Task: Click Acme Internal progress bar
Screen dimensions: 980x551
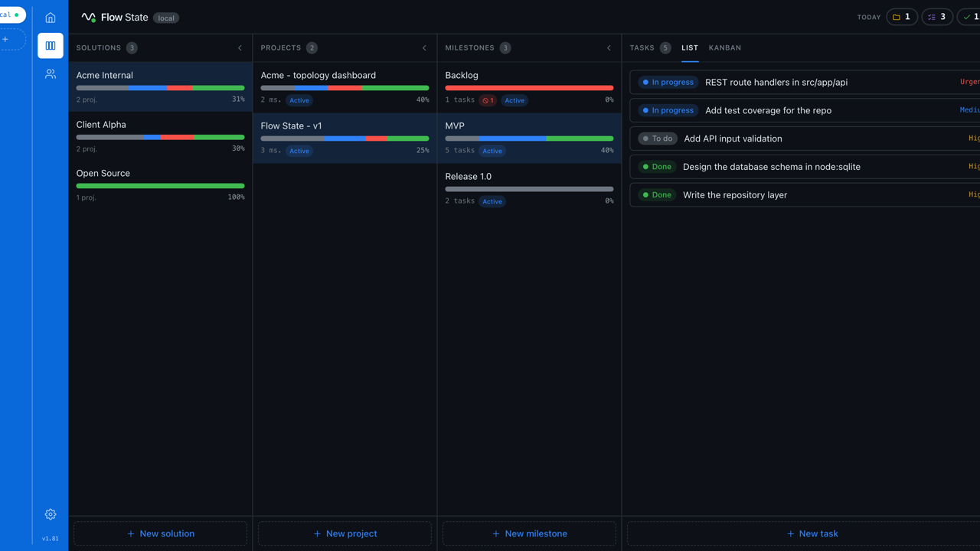Action: [x=161, y=88]
